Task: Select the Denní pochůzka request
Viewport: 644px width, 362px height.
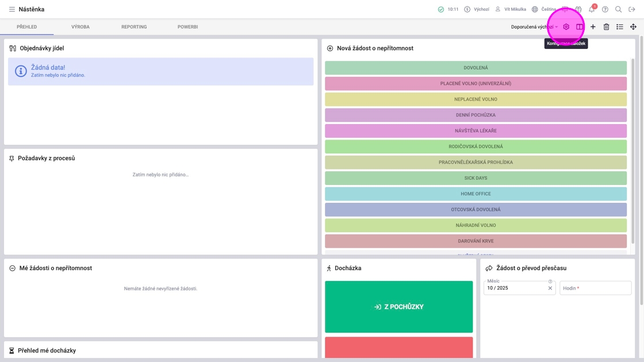Action: 476,115
